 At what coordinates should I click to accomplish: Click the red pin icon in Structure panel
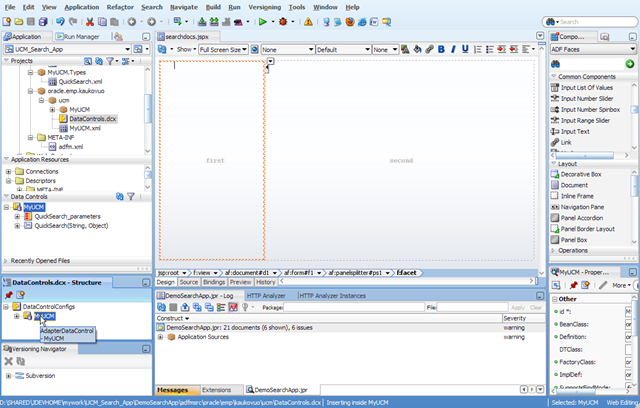tap(9, 295)
